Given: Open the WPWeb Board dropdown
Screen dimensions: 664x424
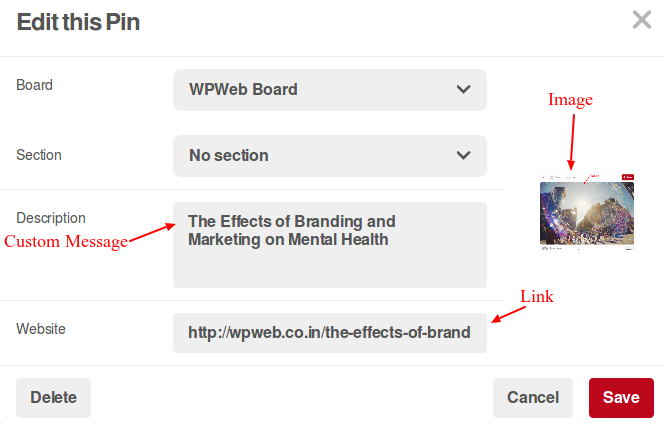Looking at the screenshot, I should click(x=329, y=89).
